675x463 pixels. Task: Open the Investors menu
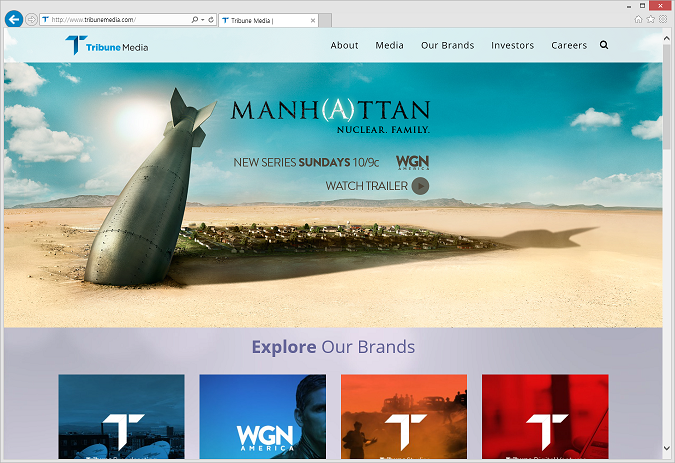pos(513,45)
